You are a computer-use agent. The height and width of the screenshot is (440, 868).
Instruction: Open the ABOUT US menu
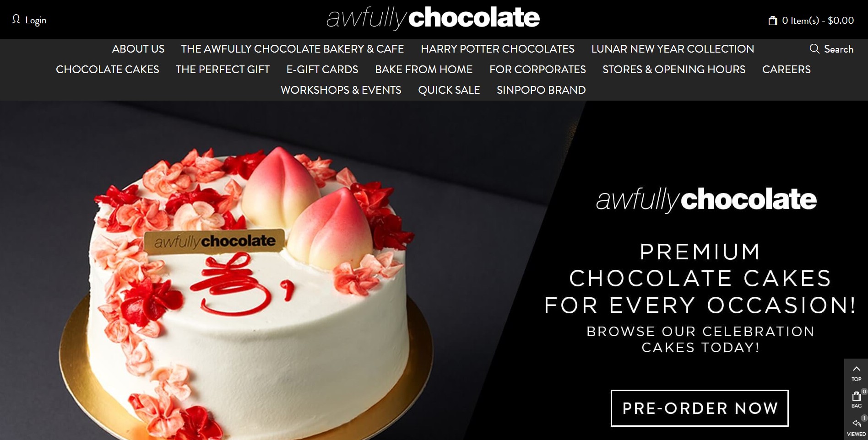coord(138,49)
